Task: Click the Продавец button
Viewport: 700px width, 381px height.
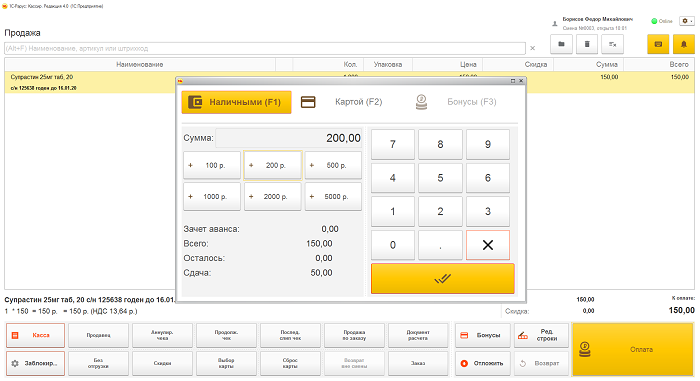Action: pyautogui.click(x=99, y=335)
